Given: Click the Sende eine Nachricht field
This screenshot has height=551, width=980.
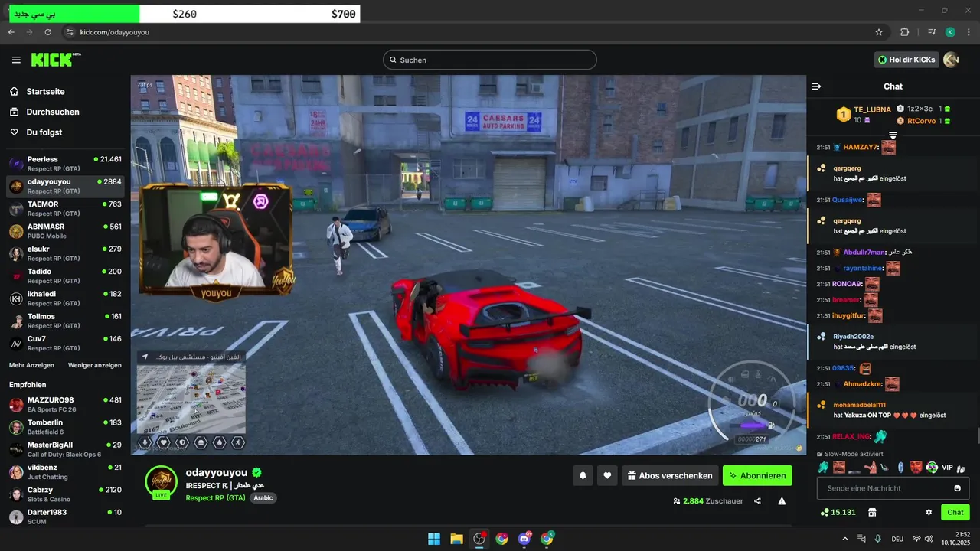Looking at the screenshot, I should tap(893, 488).
